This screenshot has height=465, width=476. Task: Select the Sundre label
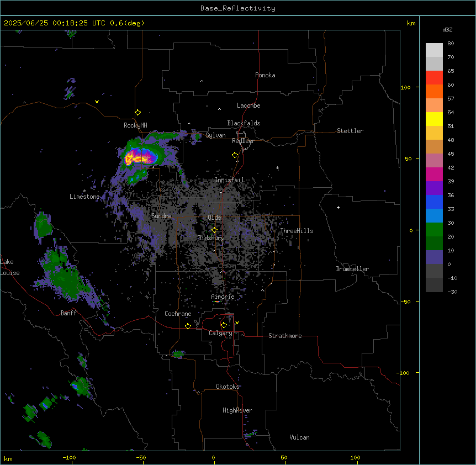click(161, 216)
